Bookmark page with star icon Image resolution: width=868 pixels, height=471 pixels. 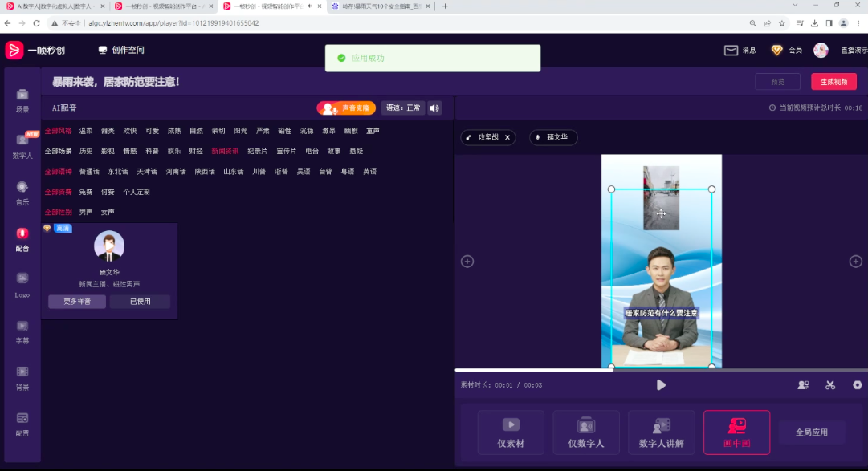coord(781,23)
